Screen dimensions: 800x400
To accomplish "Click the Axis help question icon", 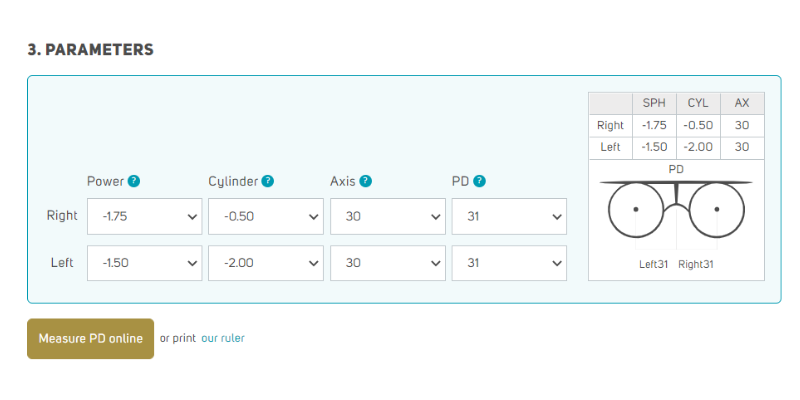I will pyautogui.click(x=365, y=182).
